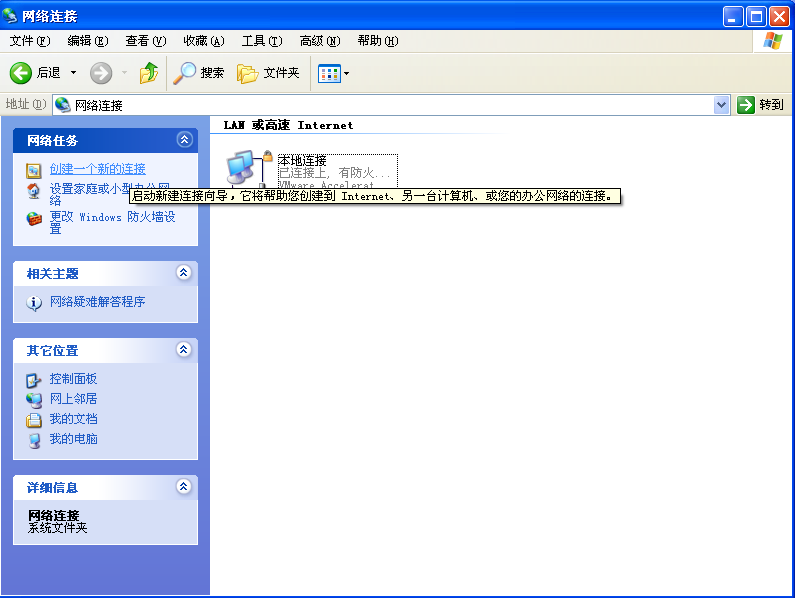This screenshot has width=795, height=598.
Task: Click the LAN 或高速 Internet group header
Action: (288, 125)
